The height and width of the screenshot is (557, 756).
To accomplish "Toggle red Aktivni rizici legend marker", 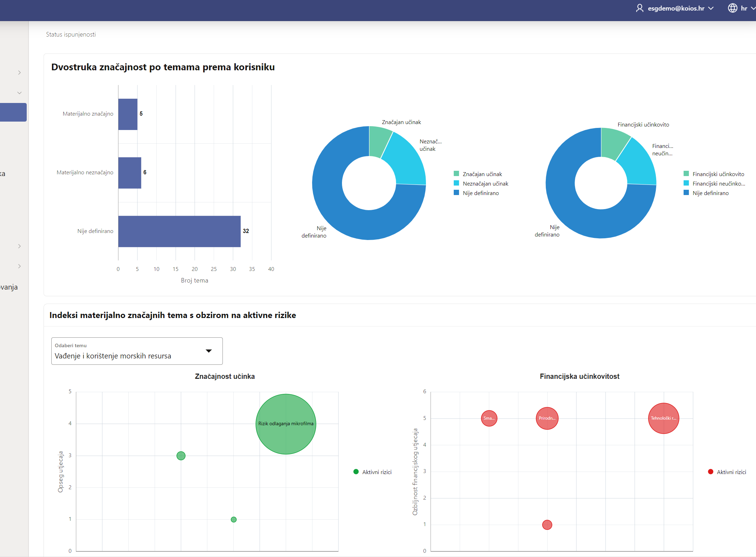I will coord(711,472).
